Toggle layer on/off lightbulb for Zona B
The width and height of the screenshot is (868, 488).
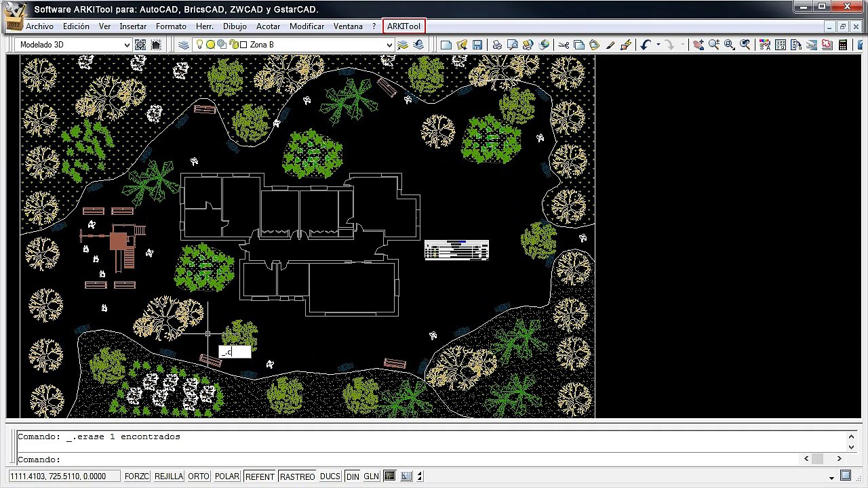click(200, 45)
